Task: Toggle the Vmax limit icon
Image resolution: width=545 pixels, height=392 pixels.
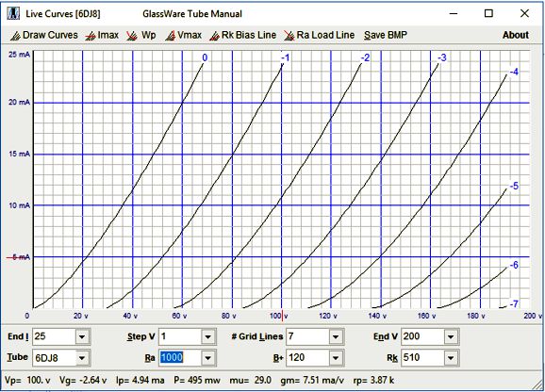Action: (171, 36)
